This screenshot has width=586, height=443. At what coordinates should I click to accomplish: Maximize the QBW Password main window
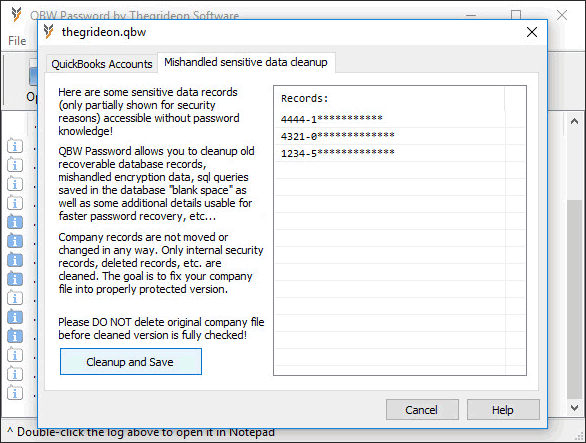pyautogui.click(x=516, y=15)
